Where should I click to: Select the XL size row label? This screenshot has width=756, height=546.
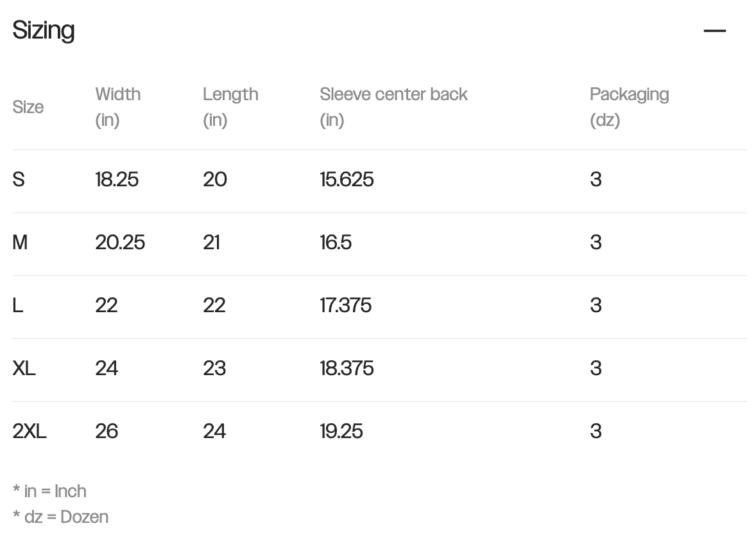coord(24,368)
